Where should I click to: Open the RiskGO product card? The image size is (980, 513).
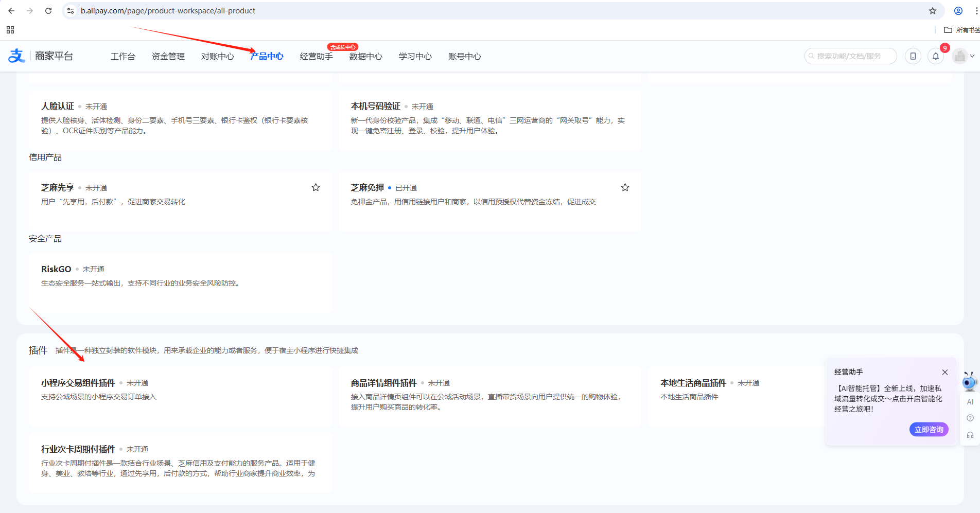(x=181, y=282)
